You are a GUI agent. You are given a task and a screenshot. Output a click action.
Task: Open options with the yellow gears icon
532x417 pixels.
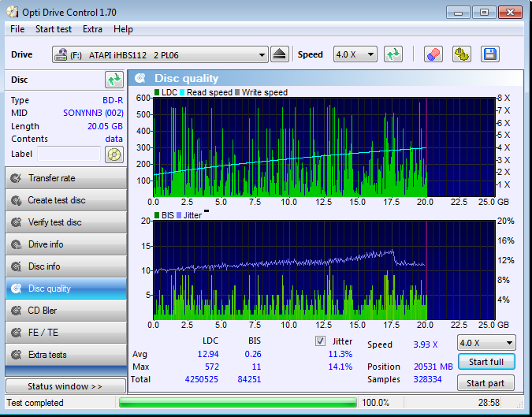pos(461,54)
